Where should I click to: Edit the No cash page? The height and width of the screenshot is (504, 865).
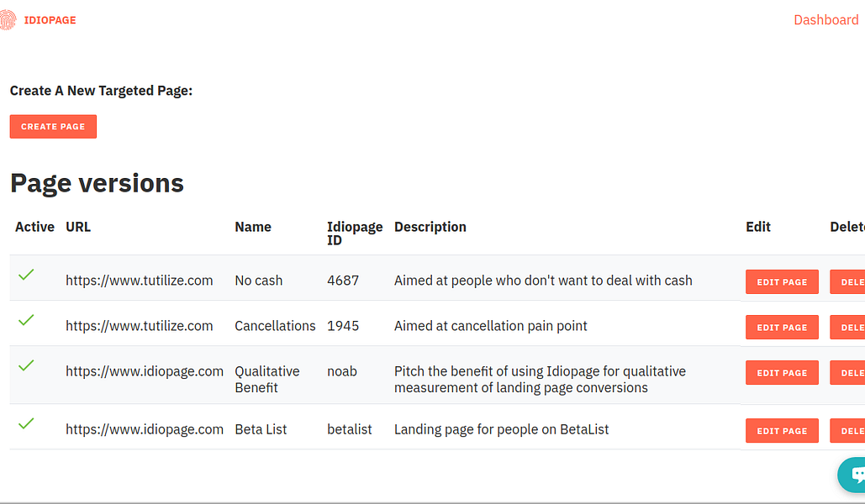tap(782, 281)
